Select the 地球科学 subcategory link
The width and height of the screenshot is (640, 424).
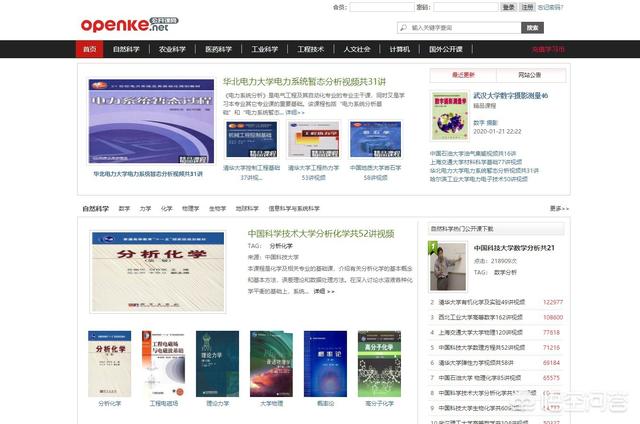tap(247, 209)
